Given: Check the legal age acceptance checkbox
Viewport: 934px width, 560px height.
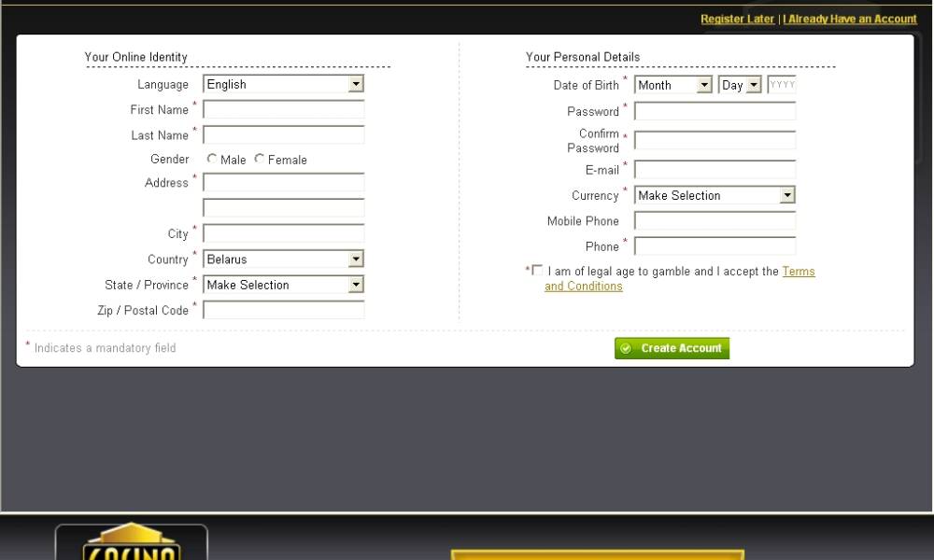Looking at the screenshot, I should click(536, 271).
